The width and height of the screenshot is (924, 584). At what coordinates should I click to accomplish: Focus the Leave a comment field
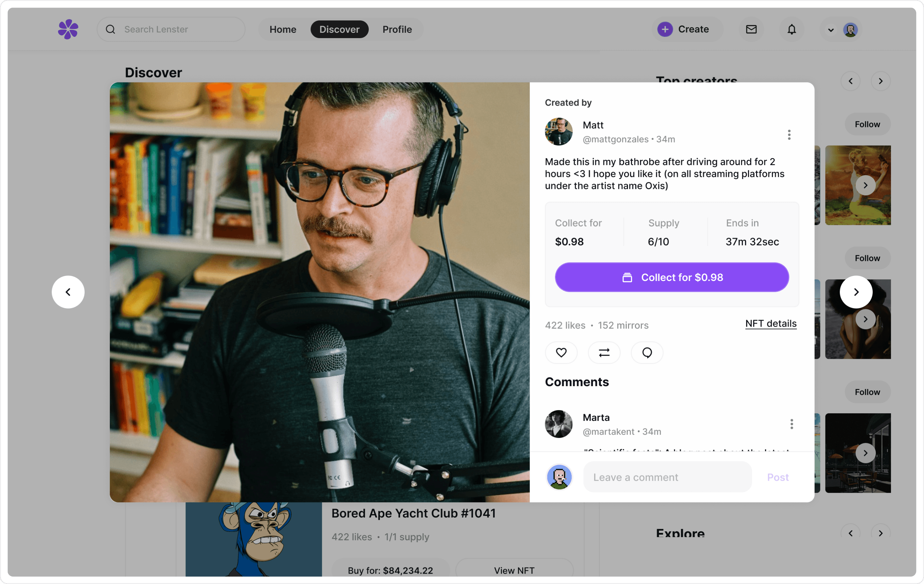[x=667, y=477]
